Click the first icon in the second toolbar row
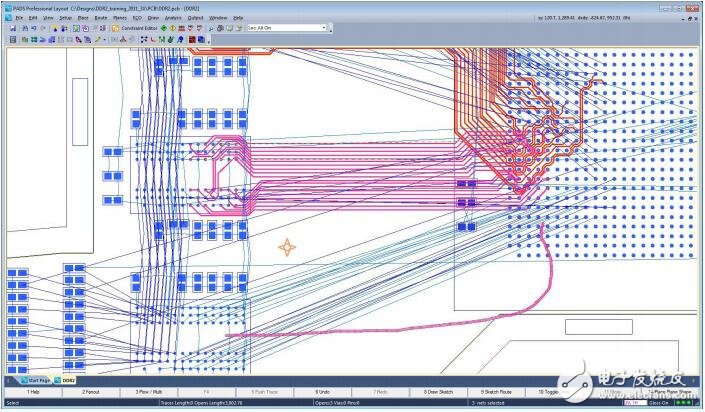 pos(12,39)
